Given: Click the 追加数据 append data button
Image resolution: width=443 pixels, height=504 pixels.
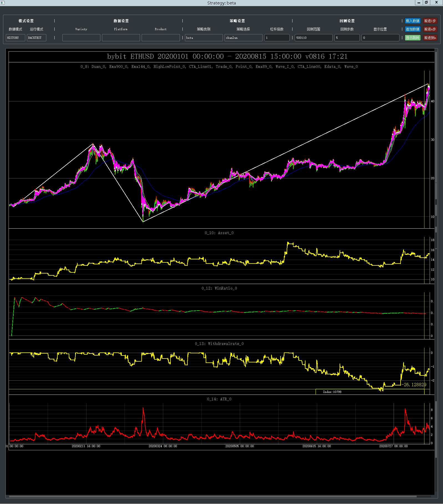Looking at the screenshot, I should 413,29.
